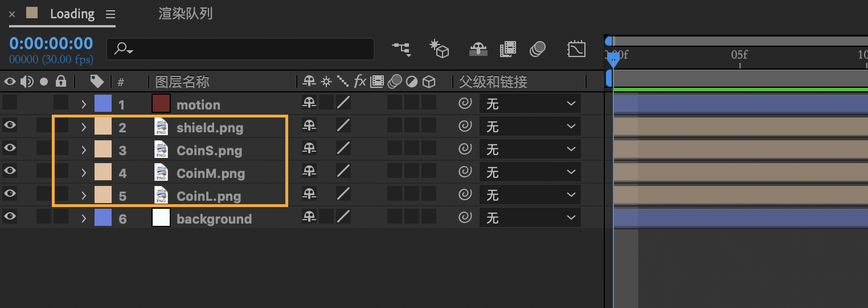This screenshot has width=868, height=308.
Task: Toggle visibility of the background layer
Action: click(10, 217)
